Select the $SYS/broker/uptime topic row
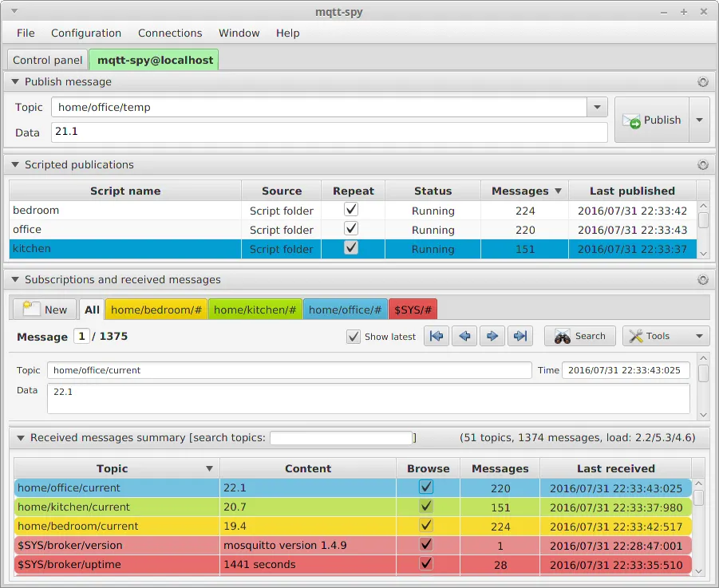This screenshot has height=588, width=719. click(x=353, y=565)
